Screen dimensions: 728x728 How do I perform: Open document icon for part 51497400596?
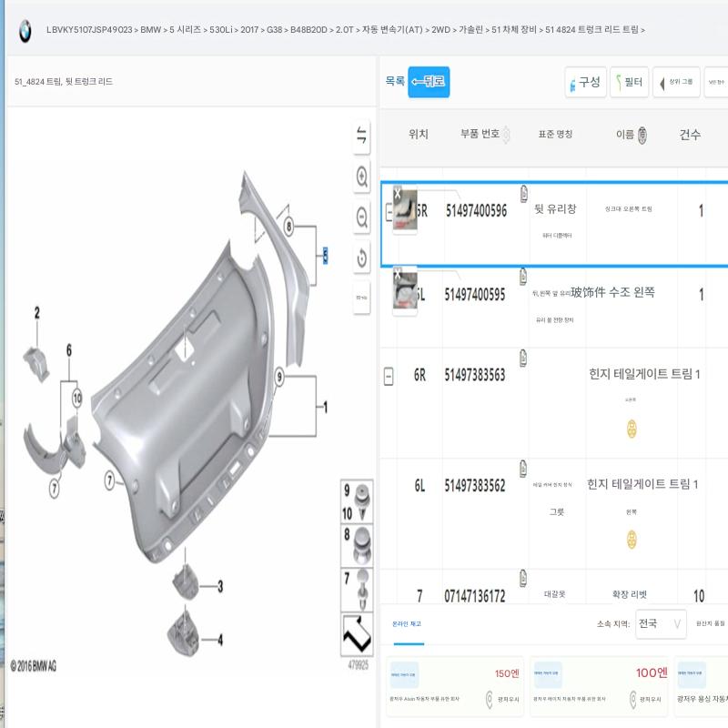coord(524,193)
